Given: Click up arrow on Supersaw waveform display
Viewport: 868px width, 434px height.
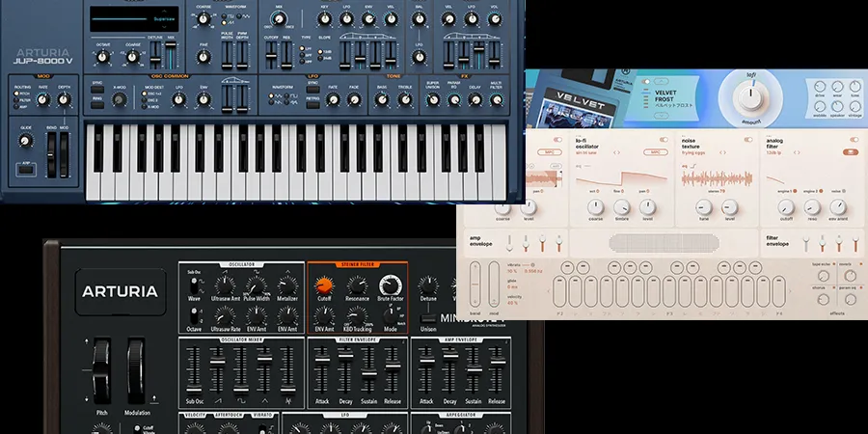Looking at the screenshot, I should (x=164, y=11).
